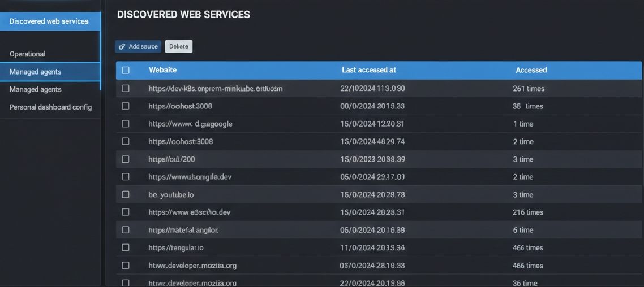This screenshot has height=287, width=644.
Task: Go to the Operational sidebar section
Action: pos(27,54)
